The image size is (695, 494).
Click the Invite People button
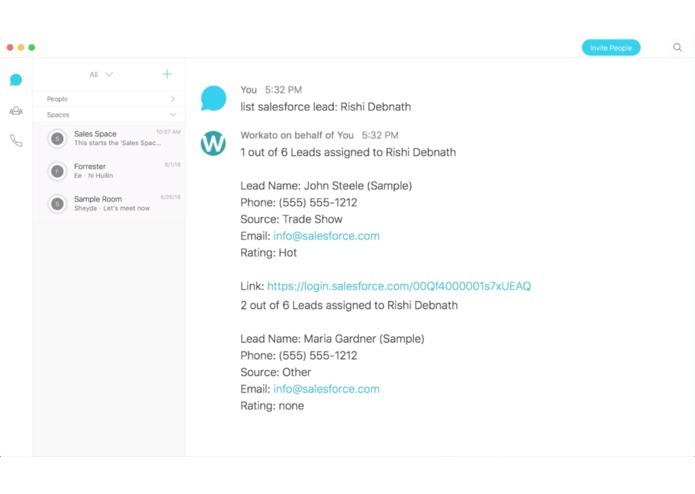(611, 48)
